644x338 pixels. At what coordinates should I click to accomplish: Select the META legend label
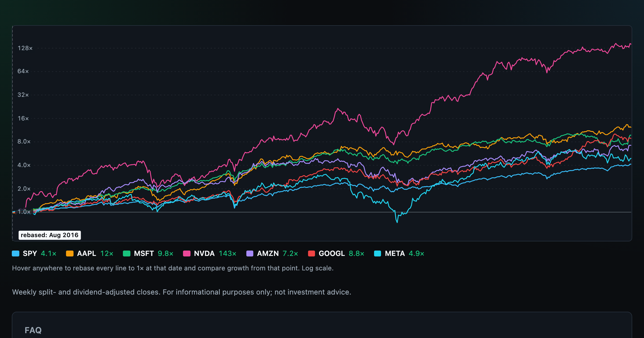[x=395, y=253]
